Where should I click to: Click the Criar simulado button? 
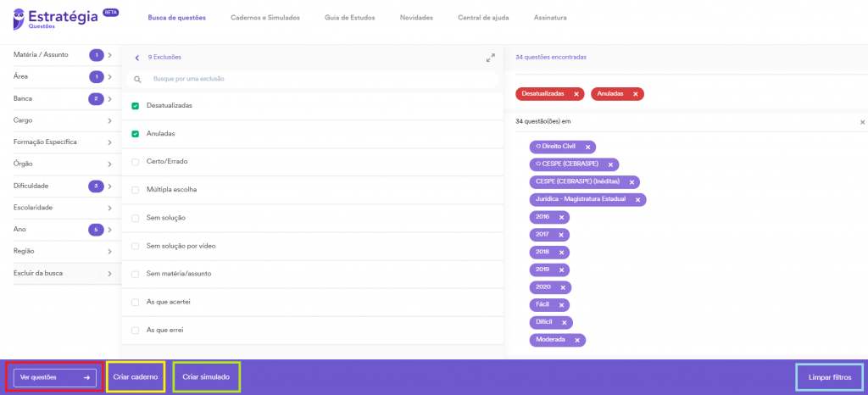pyautogui.click(x=207, y=377)
